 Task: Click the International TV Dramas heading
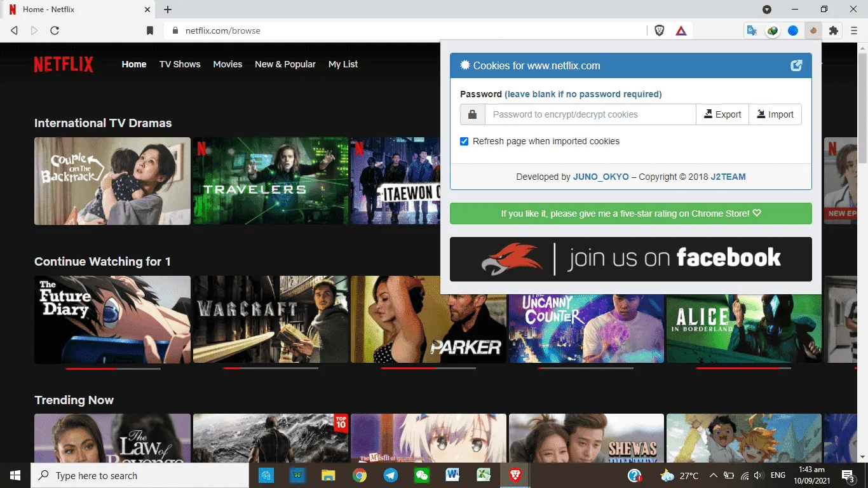coord(103,123)
